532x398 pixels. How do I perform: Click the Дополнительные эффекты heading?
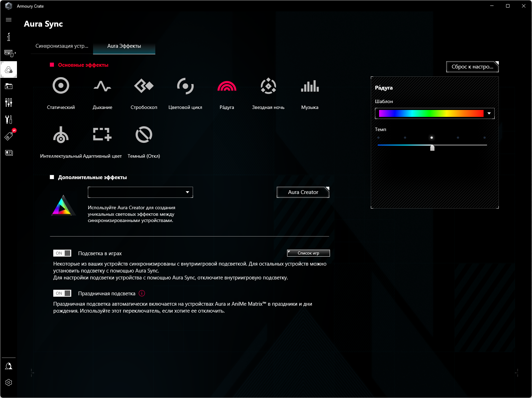coord(92,177)
